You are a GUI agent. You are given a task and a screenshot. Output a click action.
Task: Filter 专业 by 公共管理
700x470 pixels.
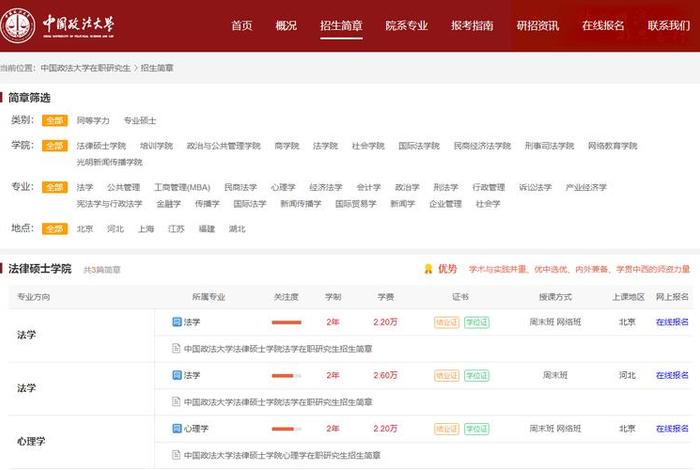[124, 187]
